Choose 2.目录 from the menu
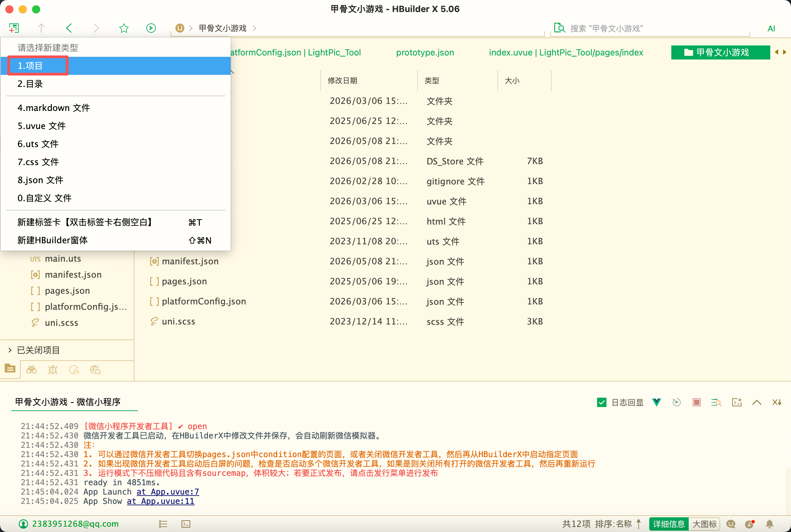This screenshot has width=791, height=532. click(116, 84)
